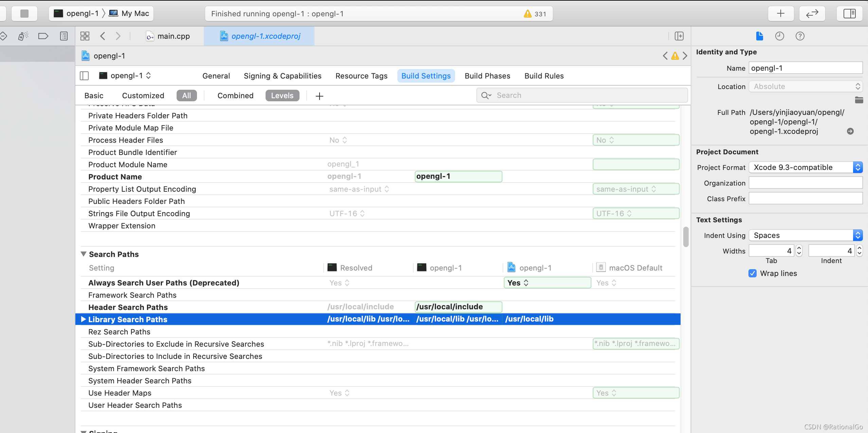Edit Product Name target value opengl-1
Screen dimensions: 868x433
tap(458, 176)
